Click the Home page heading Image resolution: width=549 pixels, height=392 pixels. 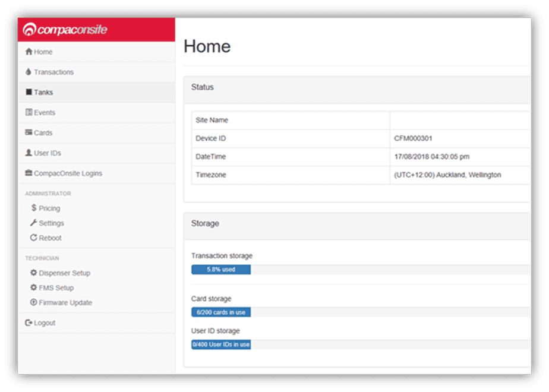[207, 46]
